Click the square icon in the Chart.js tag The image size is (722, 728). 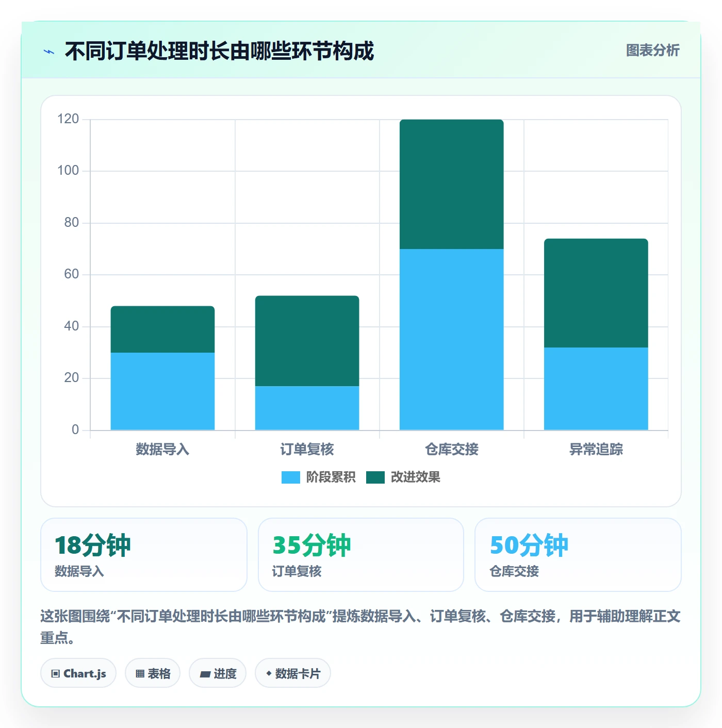56,673
